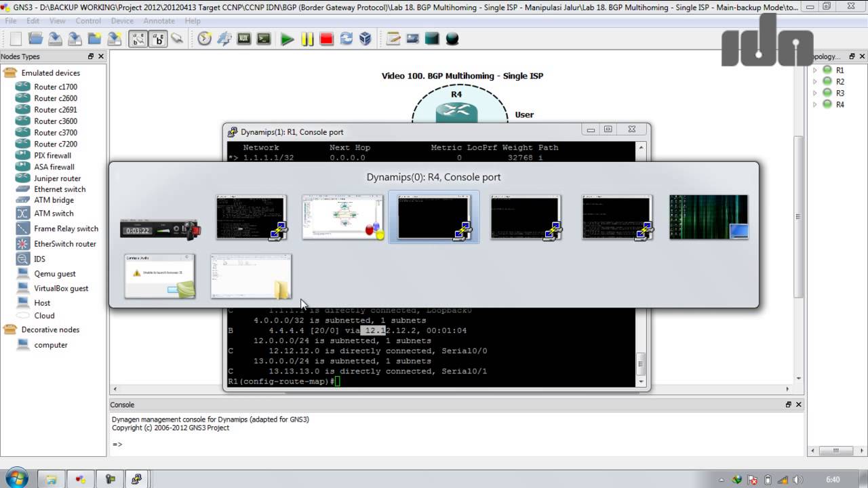
Task: Select the Draw ellipse tool
Action: tap(452, 39)
